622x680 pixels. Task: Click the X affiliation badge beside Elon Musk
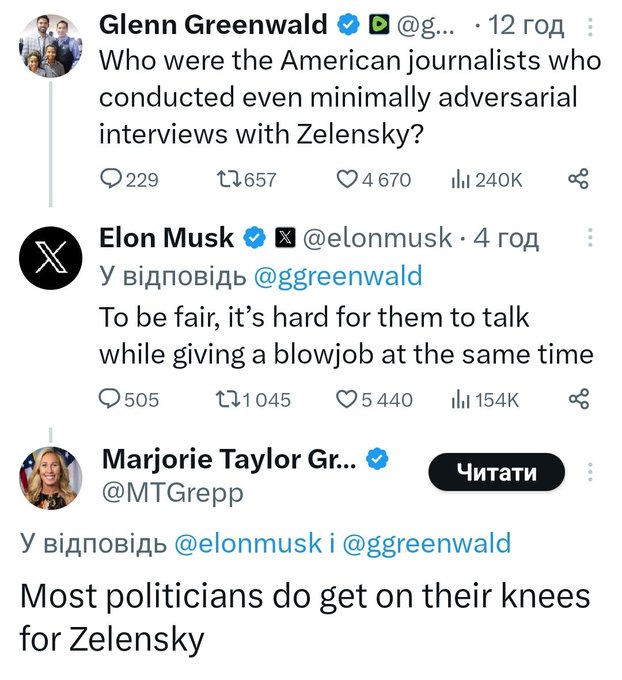[x=285, y=238]
